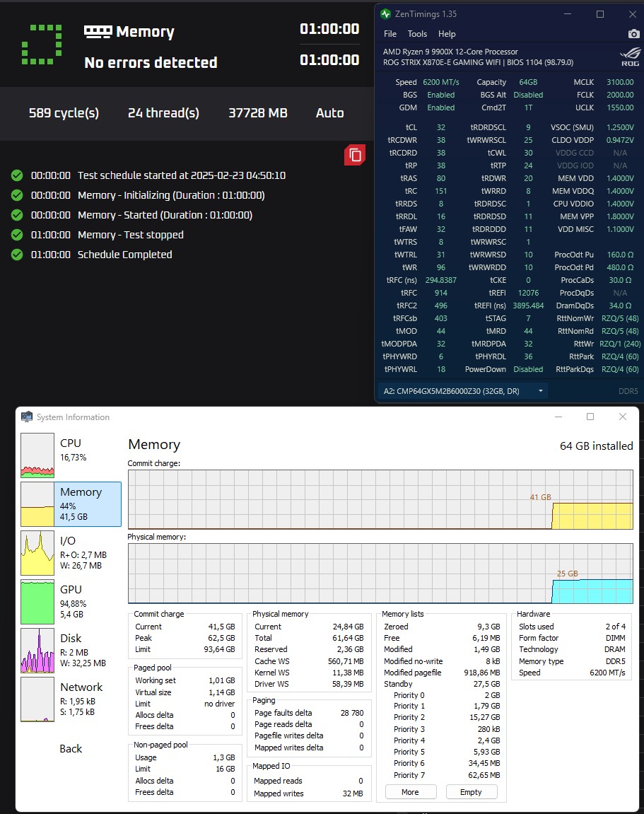Select the I/O graph in sidebar

click(x=37, y=553)
